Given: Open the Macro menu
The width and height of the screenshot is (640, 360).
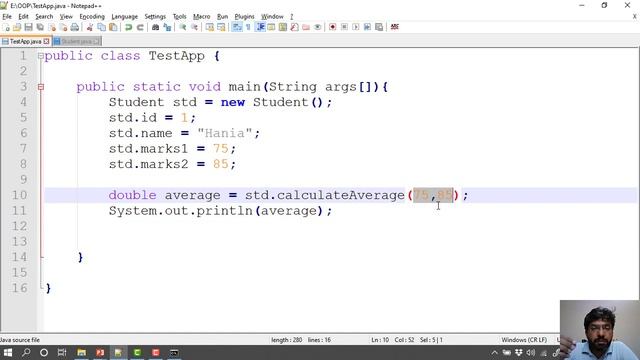Looking at the screenshot, I should 202,17.
